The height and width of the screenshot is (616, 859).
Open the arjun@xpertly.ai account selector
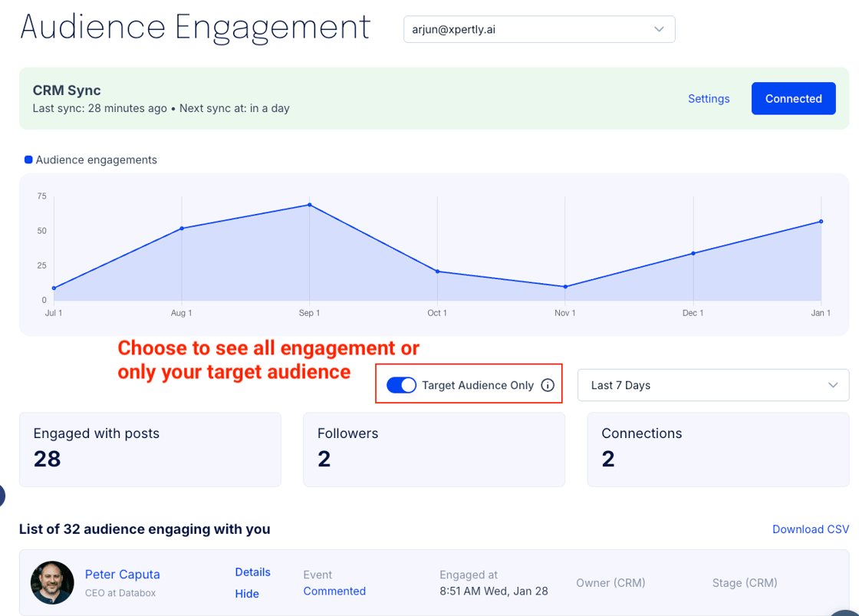pyautogui.click(x=539, y=29)
